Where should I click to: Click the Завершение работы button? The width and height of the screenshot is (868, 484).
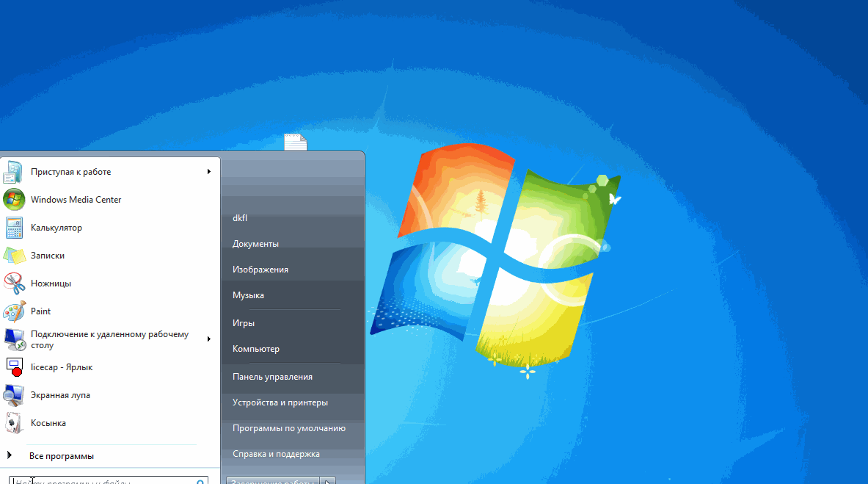(272, 480)
